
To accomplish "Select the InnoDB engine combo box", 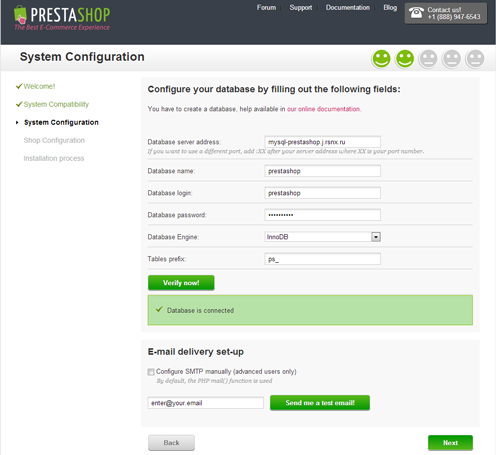I will pyautogui.click(x=323, y=237).
